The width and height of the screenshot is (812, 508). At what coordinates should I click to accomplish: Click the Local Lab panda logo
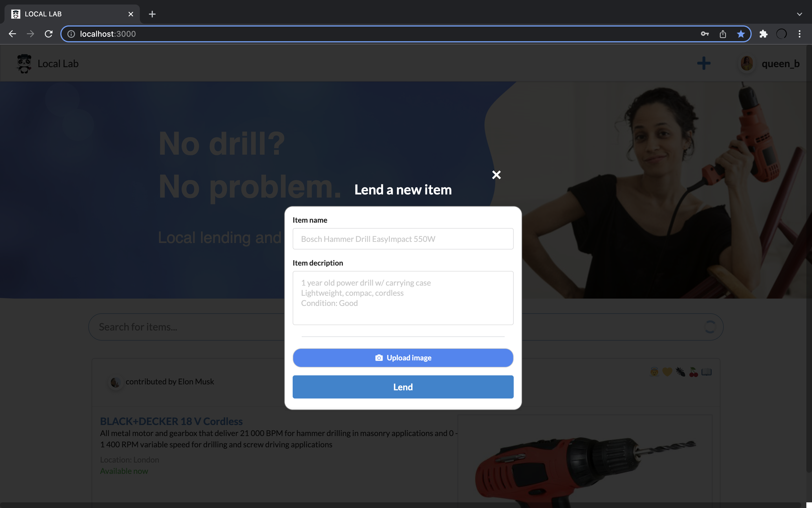[24, 63]
